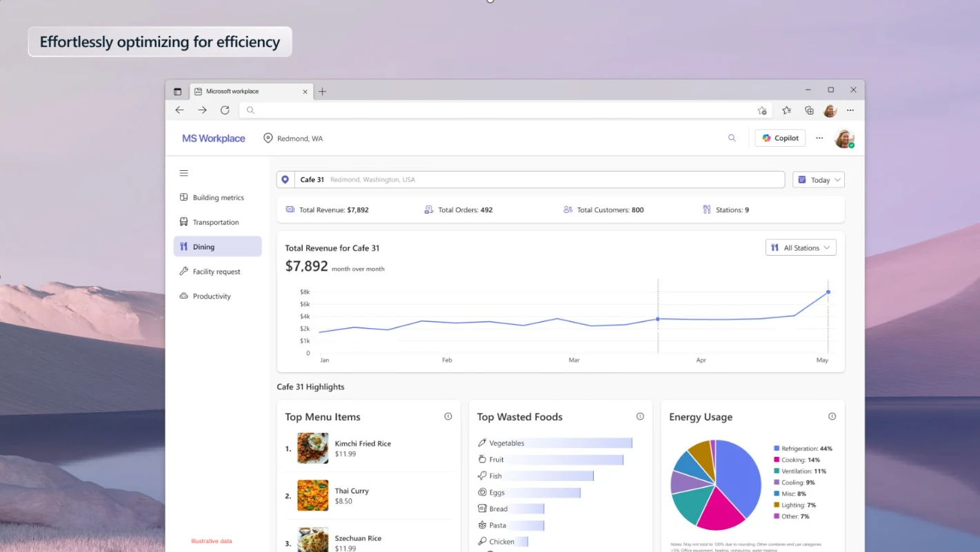Viewport: 980px width, 552px height.
Task: Click the Cafe 31 location field
Action: [530, 179]
